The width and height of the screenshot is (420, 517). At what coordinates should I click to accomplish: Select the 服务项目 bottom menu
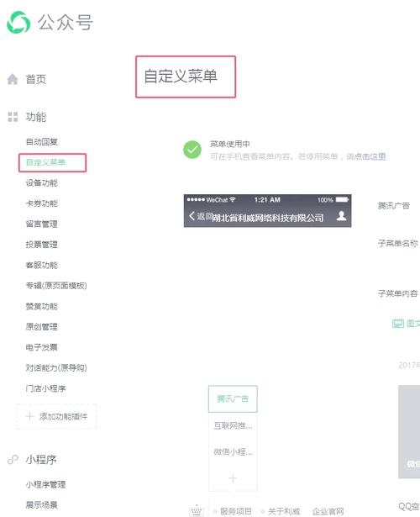click(236, 511)
